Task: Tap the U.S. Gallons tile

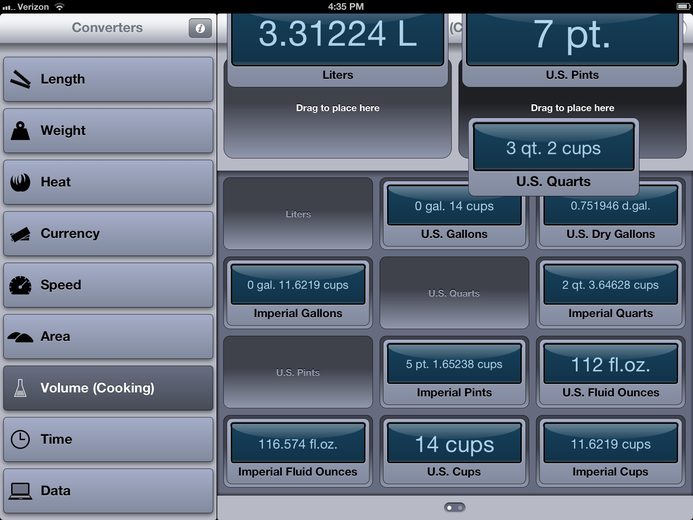Action: point(454,215)
